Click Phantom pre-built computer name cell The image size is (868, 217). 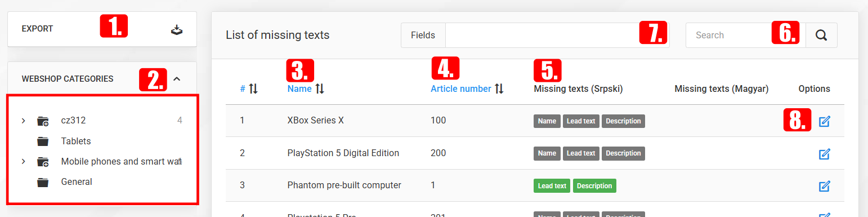[x=344, y=185]
